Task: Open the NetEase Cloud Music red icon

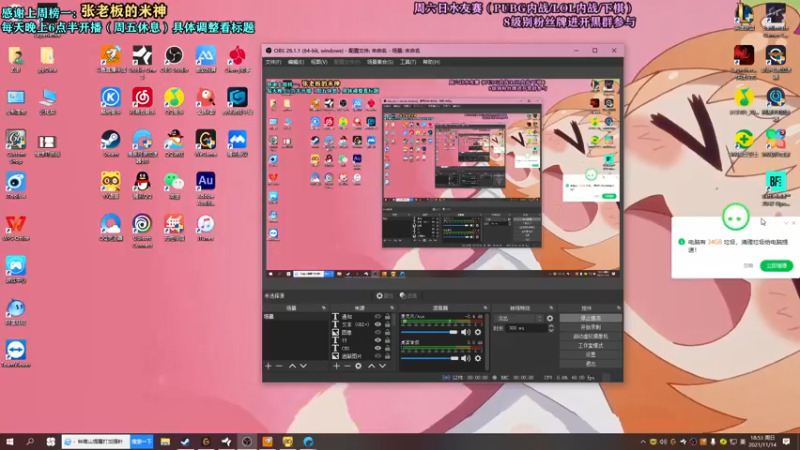Action: pos(142,101)
